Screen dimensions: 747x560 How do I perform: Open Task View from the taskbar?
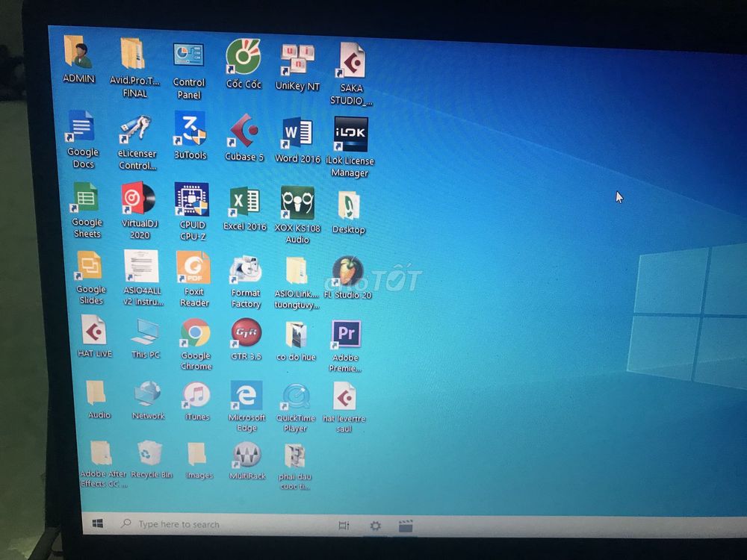[344, 526]
